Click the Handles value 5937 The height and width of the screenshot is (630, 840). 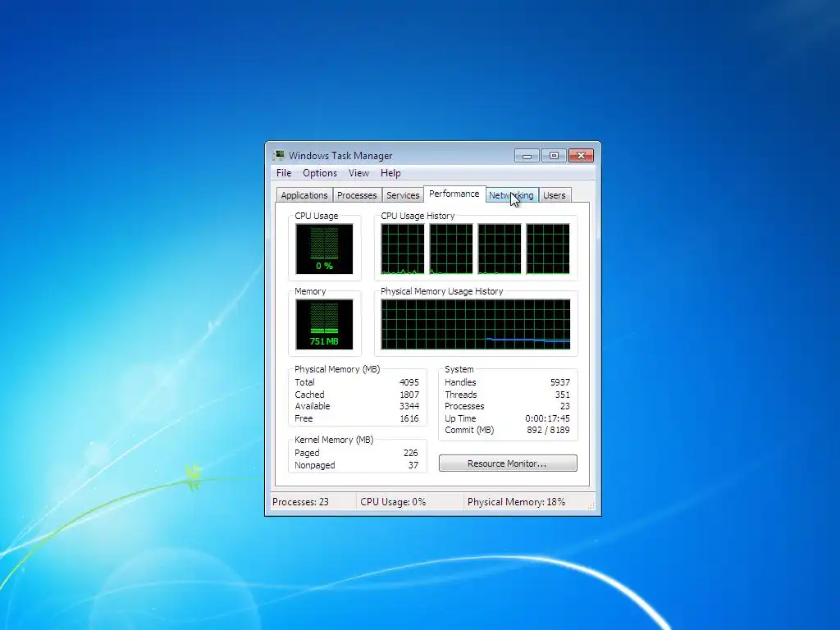pyautogui.click(x=560, y=382)
